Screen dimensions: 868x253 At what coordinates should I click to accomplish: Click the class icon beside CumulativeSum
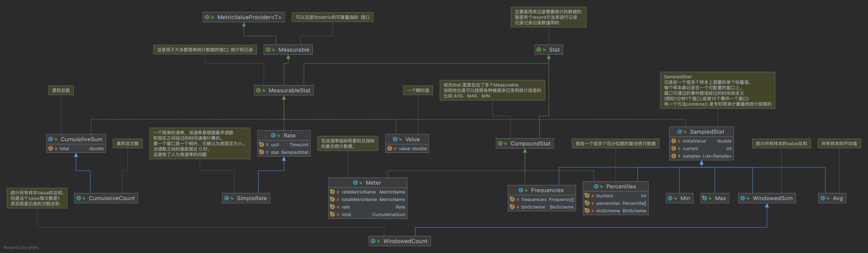[50, 139]
